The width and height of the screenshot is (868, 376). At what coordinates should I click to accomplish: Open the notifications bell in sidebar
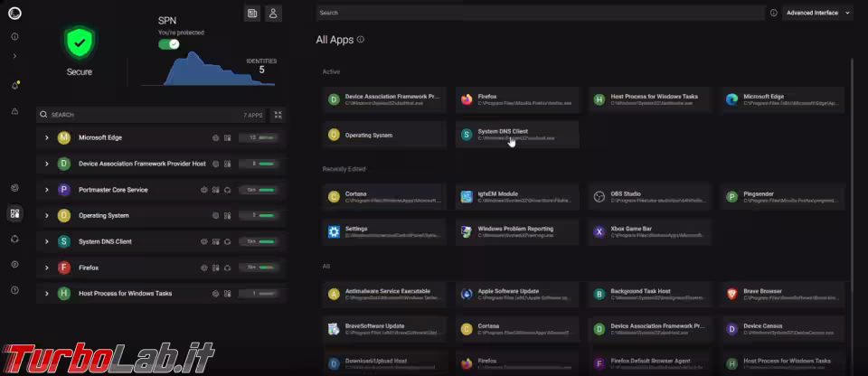click(x=14, y=85)
